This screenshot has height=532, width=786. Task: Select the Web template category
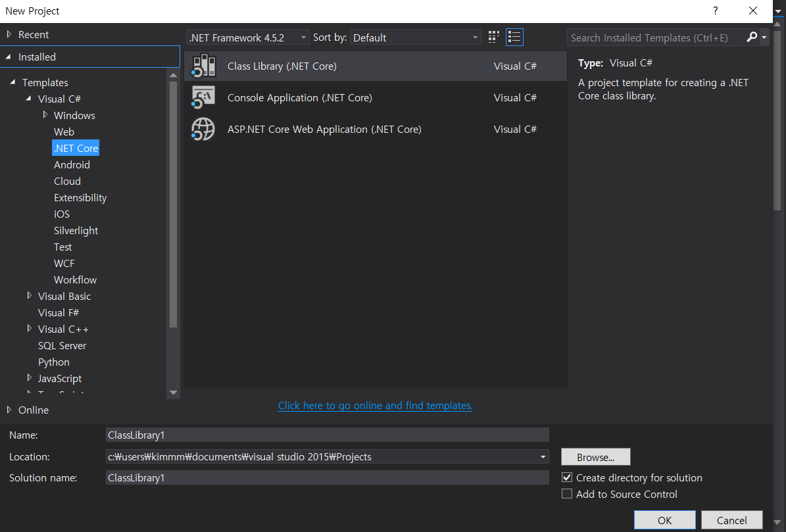pos(64,132)
